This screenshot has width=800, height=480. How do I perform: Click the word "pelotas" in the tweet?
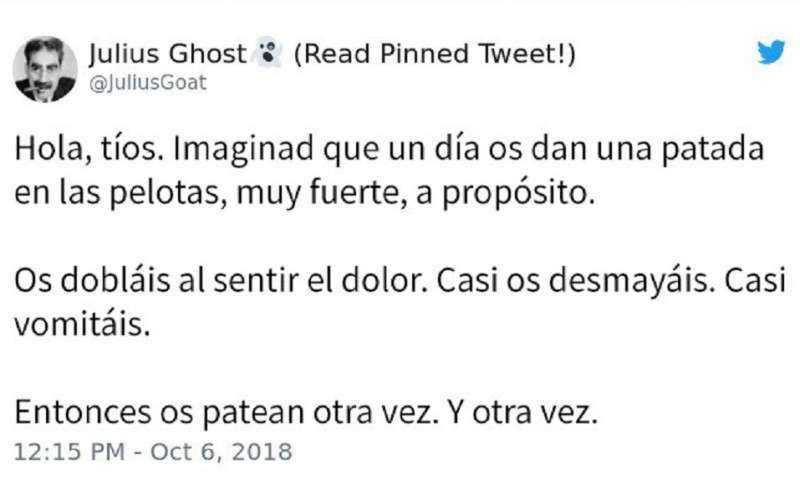point(168,194)
